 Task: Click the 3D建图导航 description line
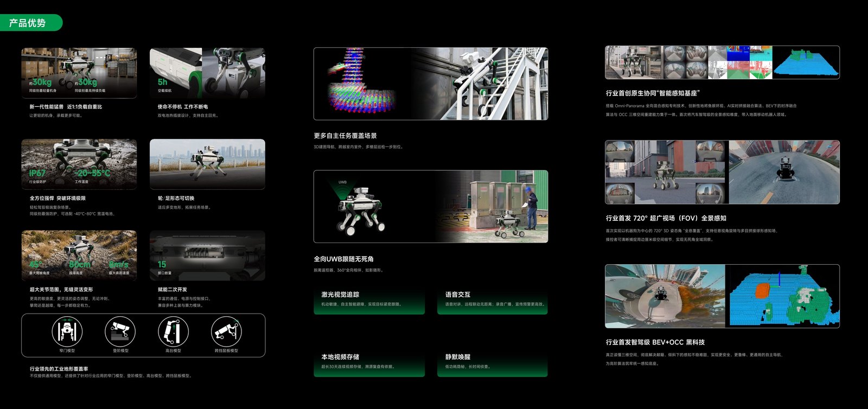[x=358, y=147]
